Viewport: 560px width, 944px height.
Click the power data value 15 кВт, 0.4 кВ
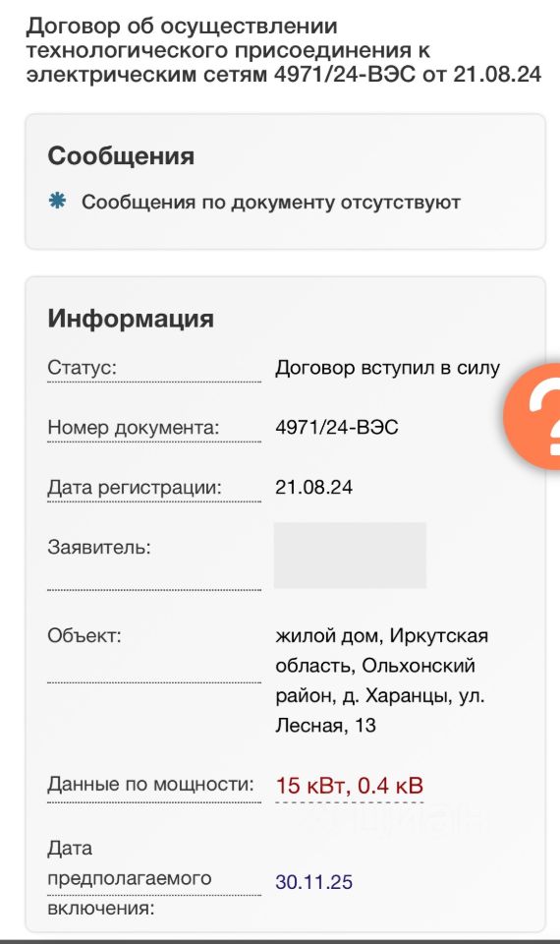[x=350, y=785]
